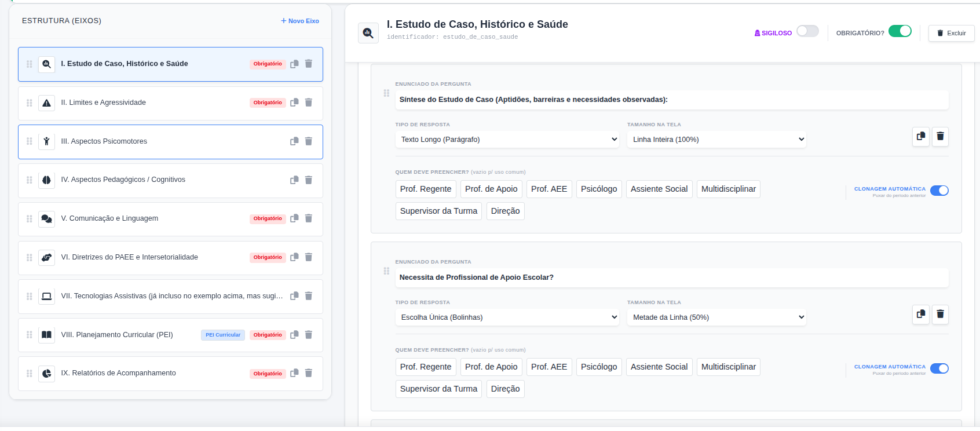Delete the 'Síntese do Estudo de Caso' question

coord(940,137)
